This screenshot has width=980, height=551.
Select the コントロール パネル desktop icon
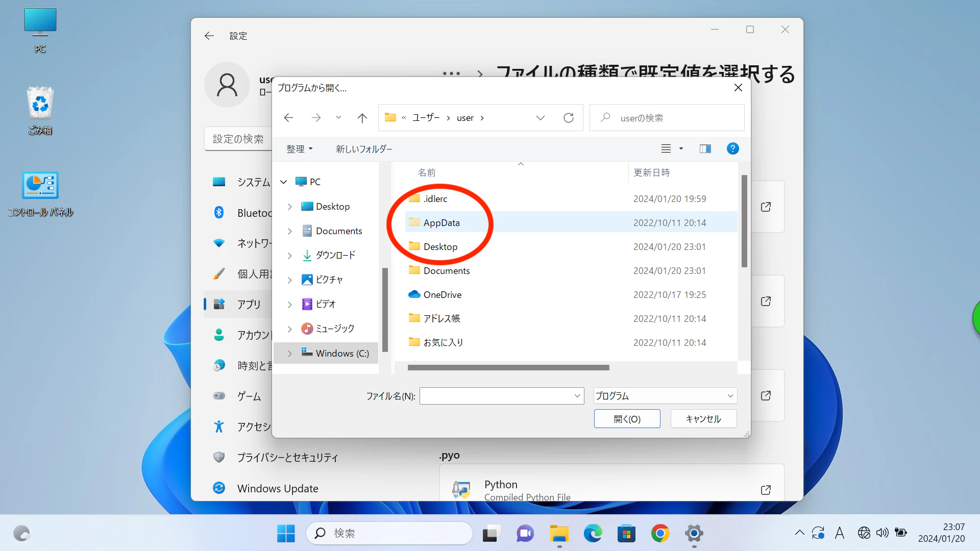coord(40,194)
